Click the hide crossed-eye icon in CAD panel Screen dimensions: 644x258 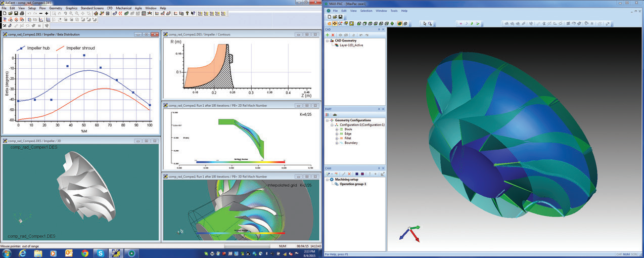(x=346, y=35)
